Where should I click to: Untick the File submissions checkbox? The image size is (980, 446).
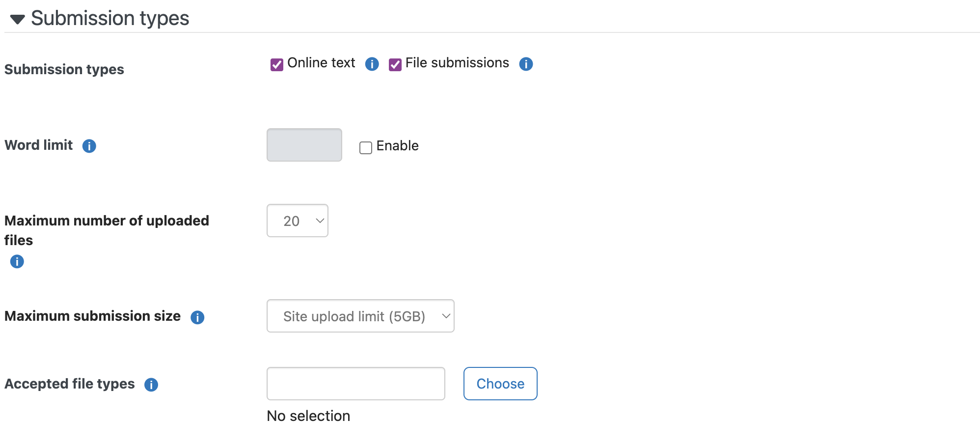[x=395, y=64]
